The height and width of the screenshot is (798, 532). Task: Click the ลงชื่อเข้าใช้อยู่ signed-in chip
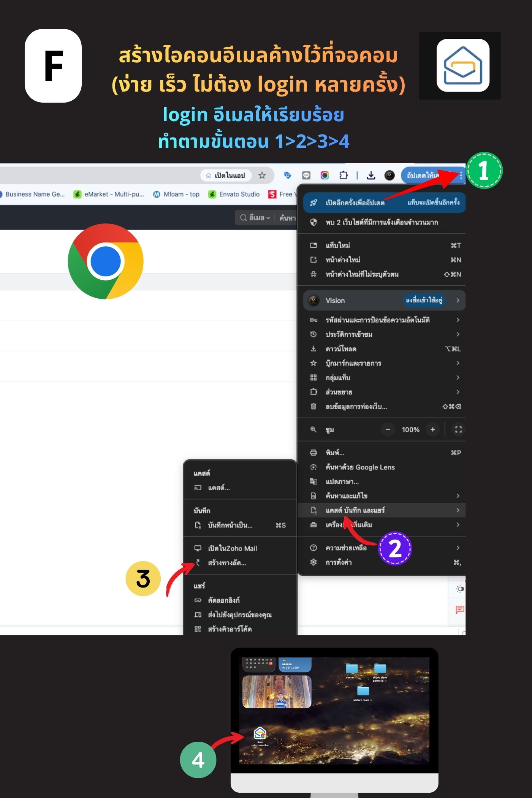coord(424,300)
